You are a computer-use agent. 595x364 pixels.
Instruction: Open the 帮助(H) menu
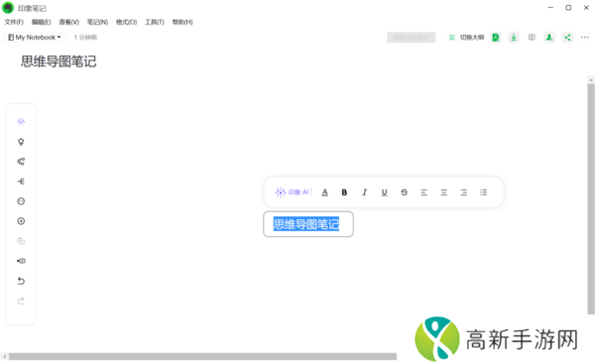coord(182,22)
